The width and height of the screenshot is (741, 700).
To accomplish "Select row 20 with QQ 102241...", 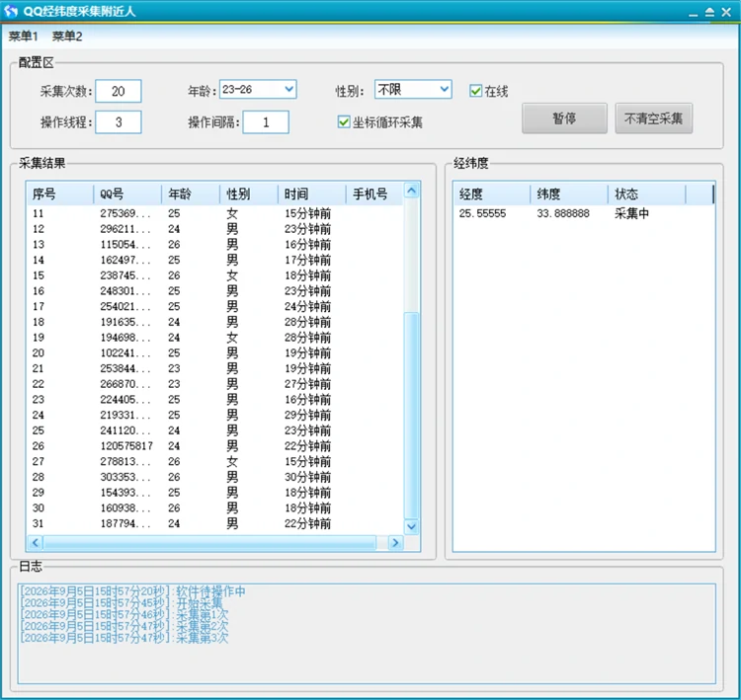I will (215, 352).
